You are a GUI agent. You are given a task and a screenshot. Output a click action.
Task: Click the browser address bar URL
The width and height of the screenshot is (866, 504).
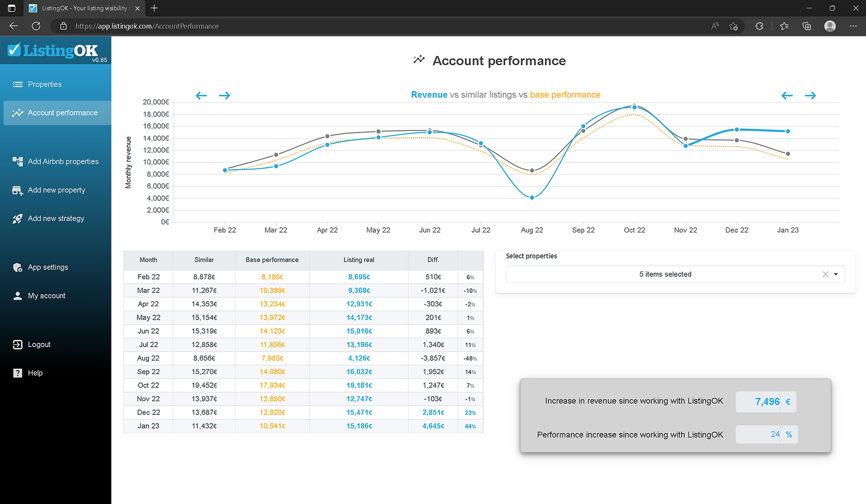click(147, 26)
